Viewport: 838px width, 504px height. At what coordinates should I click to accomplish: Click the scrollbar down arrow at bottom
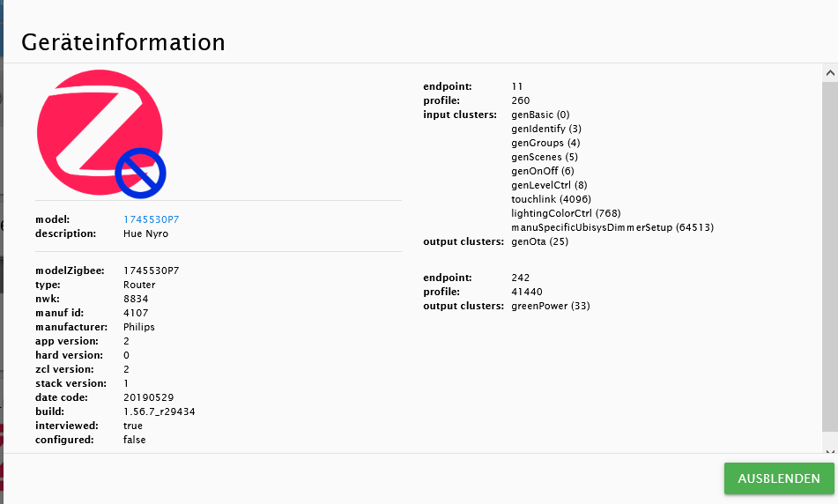click(830, 450)
